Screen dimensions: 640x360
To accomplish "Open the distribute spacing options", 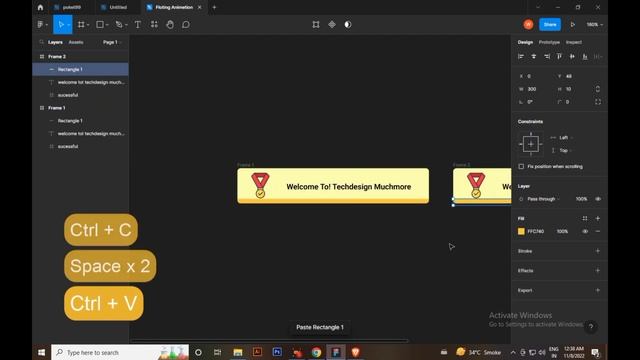I will (598, 56).
